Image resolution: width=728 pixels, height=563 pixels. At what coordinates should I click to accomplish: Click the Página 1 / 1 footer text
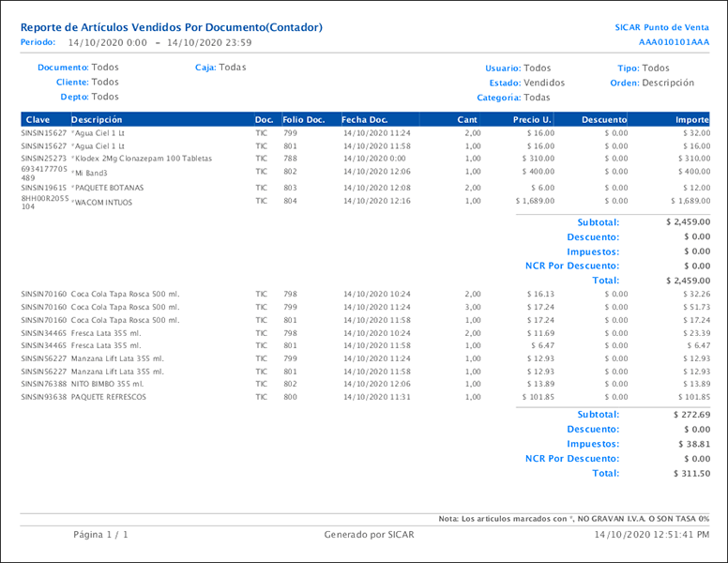point(100,534)
